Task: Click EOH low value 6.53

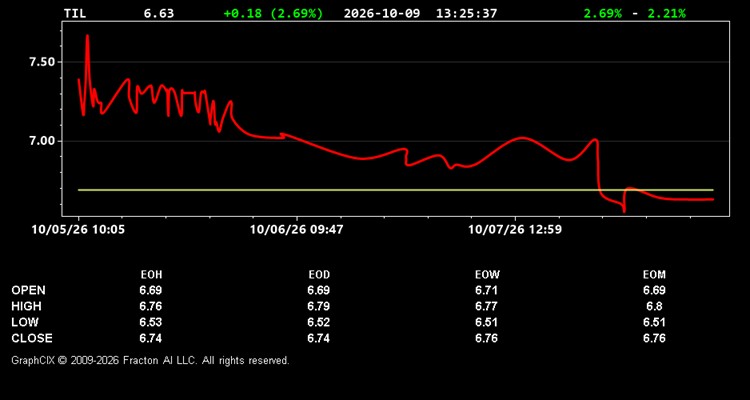Action: pos(151,322)
